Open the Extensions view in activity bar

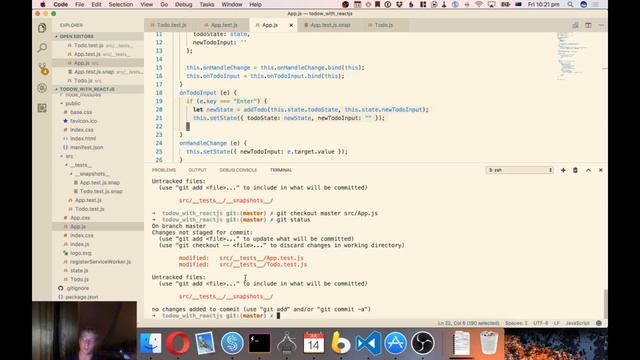[x=42, y=108]
